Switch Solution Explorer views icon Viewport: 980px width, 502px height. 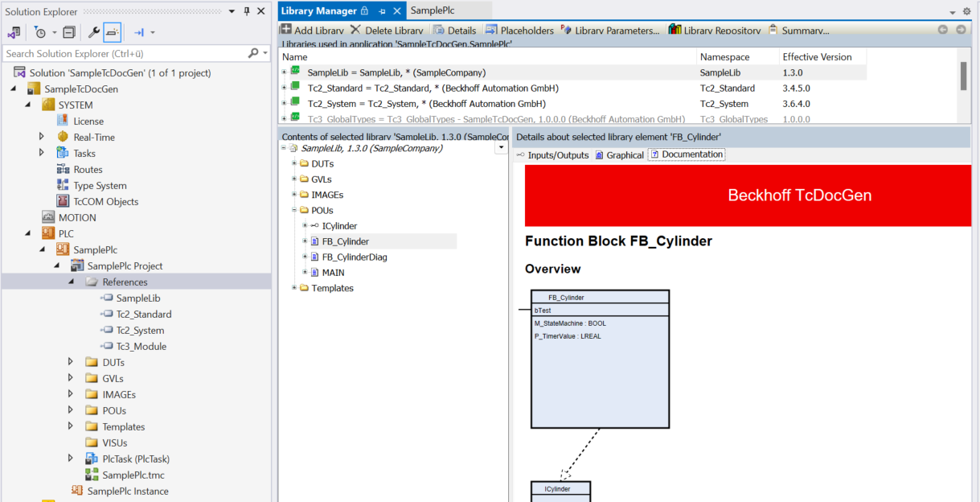14,33
